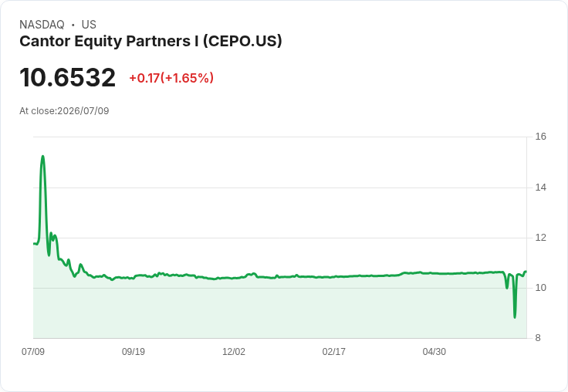Click the 02/17 x-axis date label
The image size is (568, 392).
(333, 352)
